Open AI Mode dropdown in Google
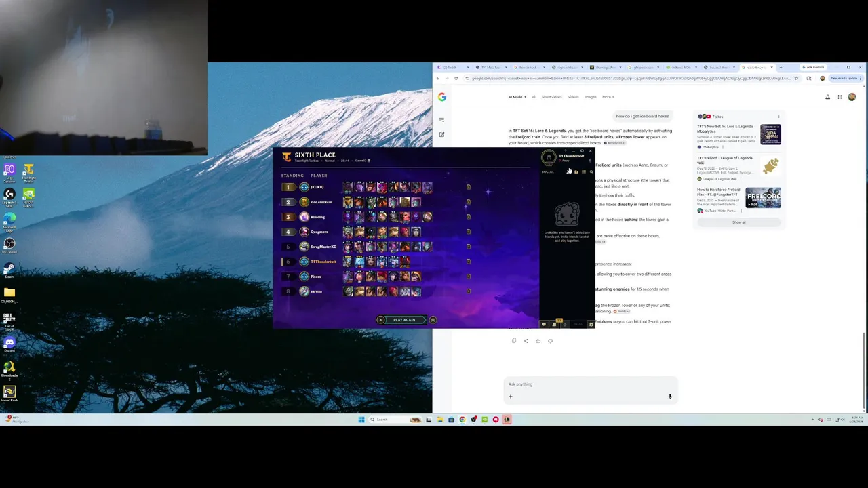Viewport: 868px width, 488px height. (517, 97)
